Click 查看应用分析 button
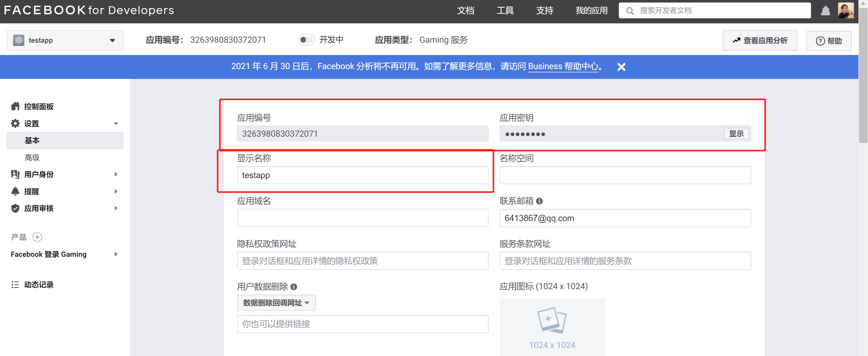Screen dimensions: 868x356 tap(760, 40)
